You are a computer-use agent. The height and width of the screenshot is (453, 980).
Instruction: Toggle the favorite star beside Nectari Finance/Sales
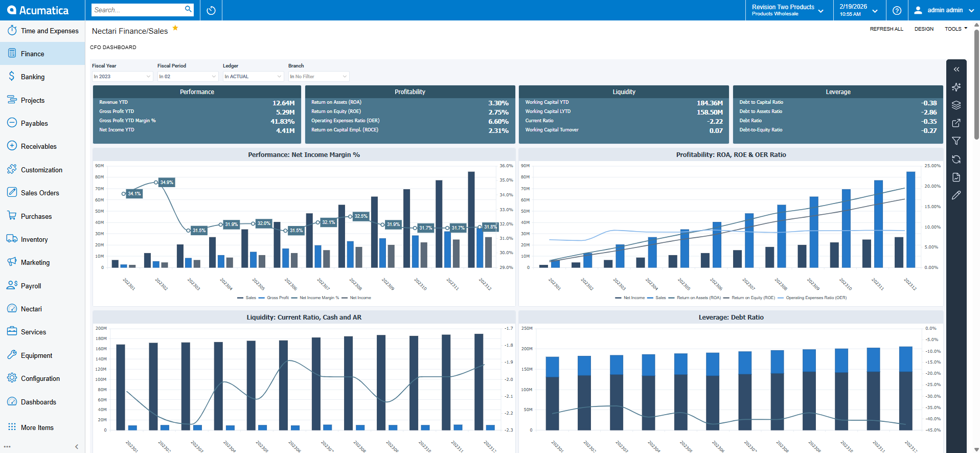[175, 28]
